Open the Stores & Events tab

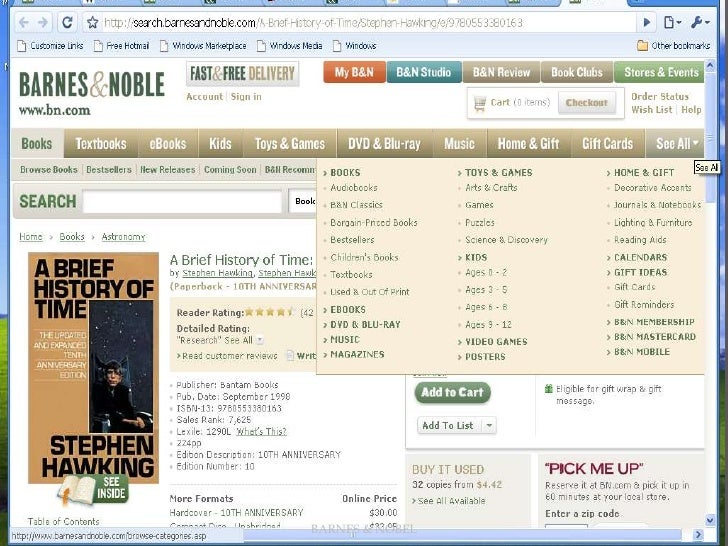click(x=661, y=72)
